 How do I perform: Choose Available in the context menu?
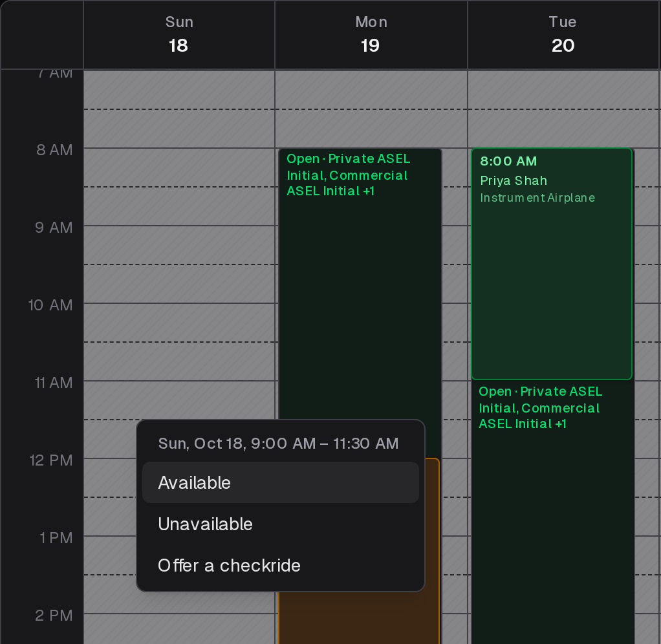tap(280, 482)
